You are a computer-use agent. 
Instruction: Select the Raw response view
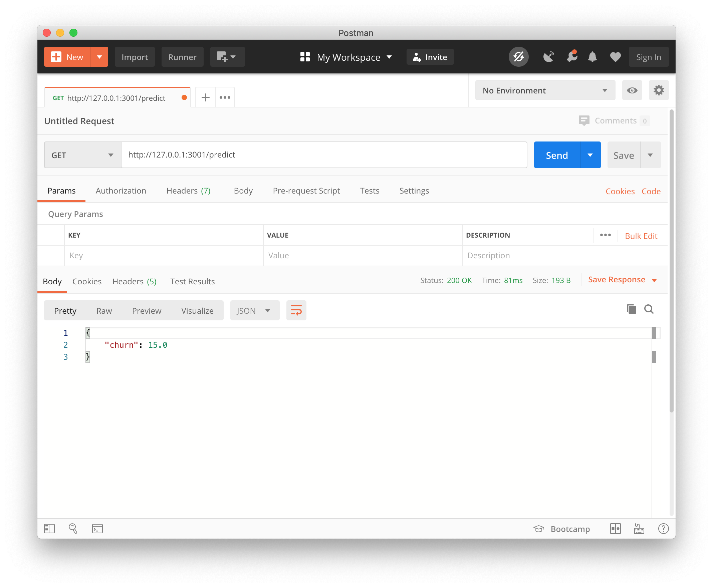tap(104, 311)
